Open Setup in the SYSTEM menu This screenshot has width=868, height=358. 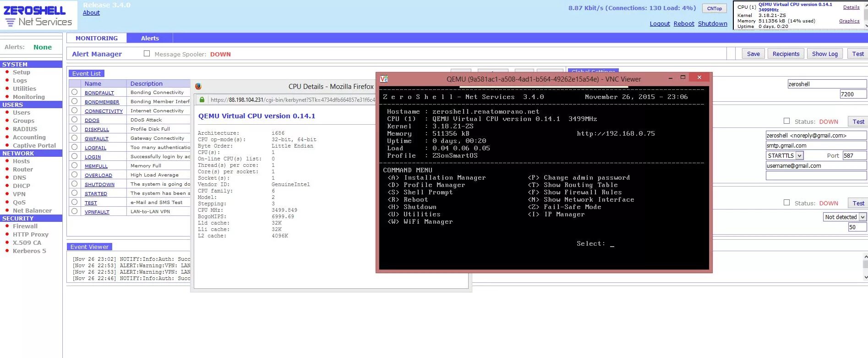[22, 72]
